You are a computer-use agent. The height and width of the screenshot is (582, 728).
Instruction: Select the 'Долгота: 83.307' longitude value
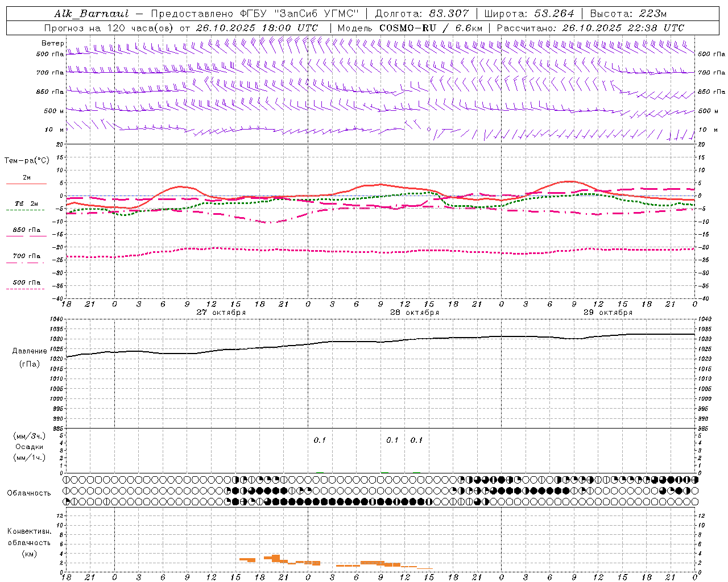pyautogui.click(x=422, y=14)
